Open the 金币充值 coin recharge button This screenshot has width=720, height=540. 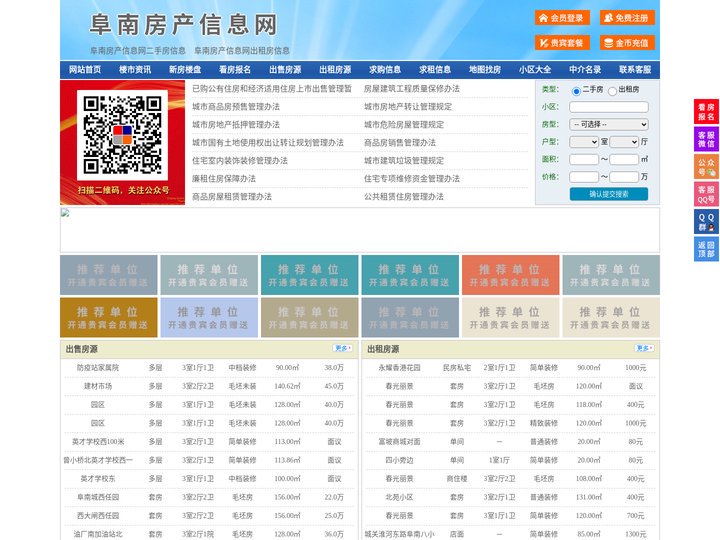point(627,43)
